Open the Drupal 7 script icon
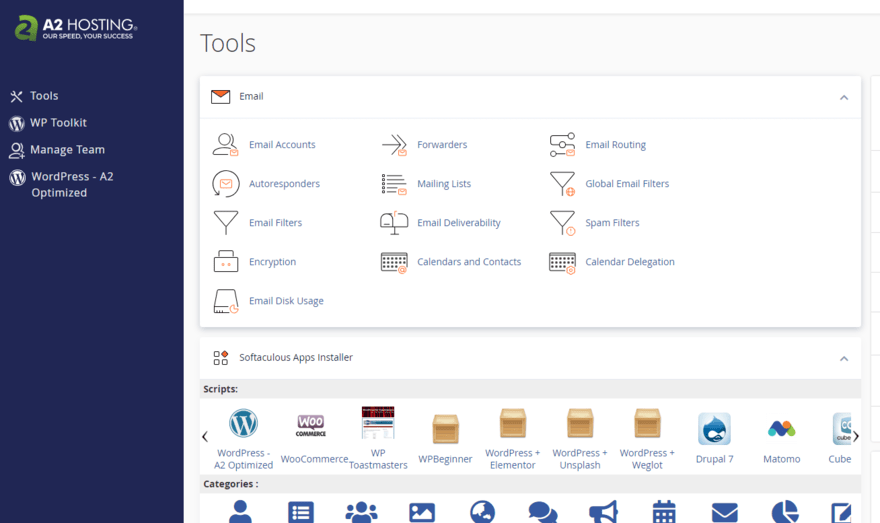The height and width of the screenshot is (523, 880). tap(714, 429)
